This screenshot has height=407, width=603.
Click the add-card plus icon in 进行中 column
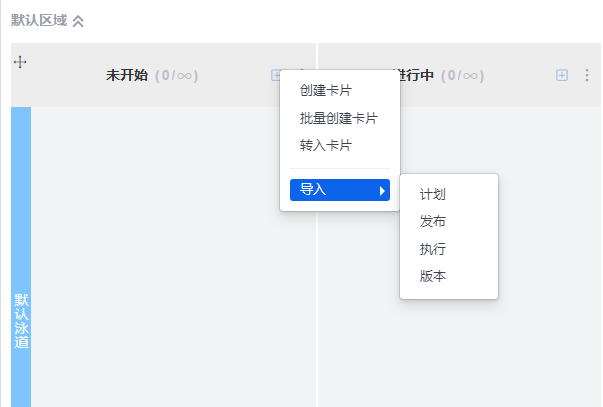pos(562,75)
